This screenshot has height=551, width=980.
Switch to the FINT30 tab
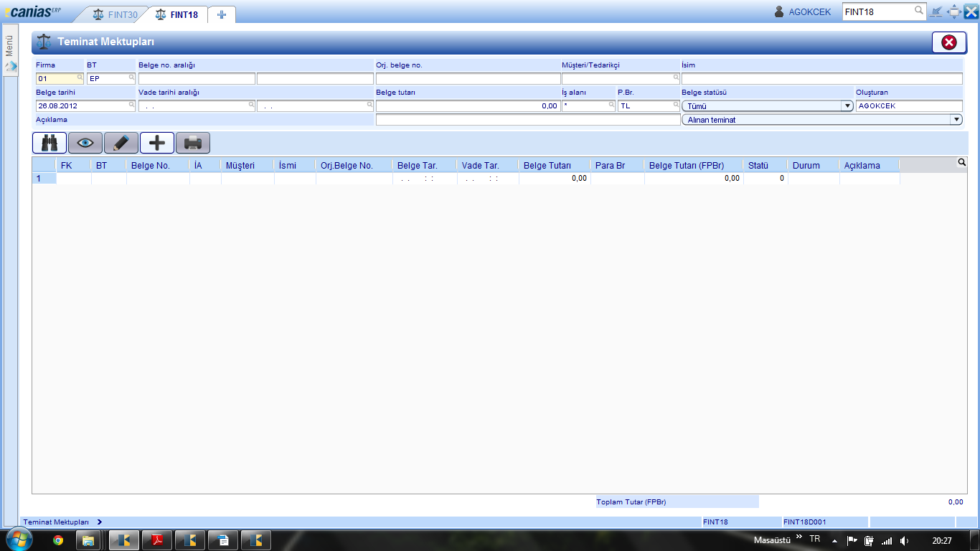click(x=115, y=14)
